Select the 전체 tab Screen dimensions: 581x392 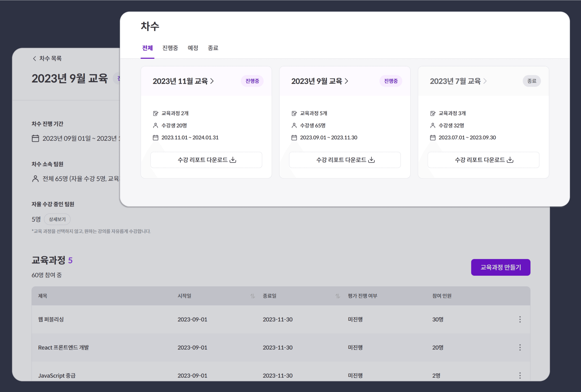click(147, 48)
